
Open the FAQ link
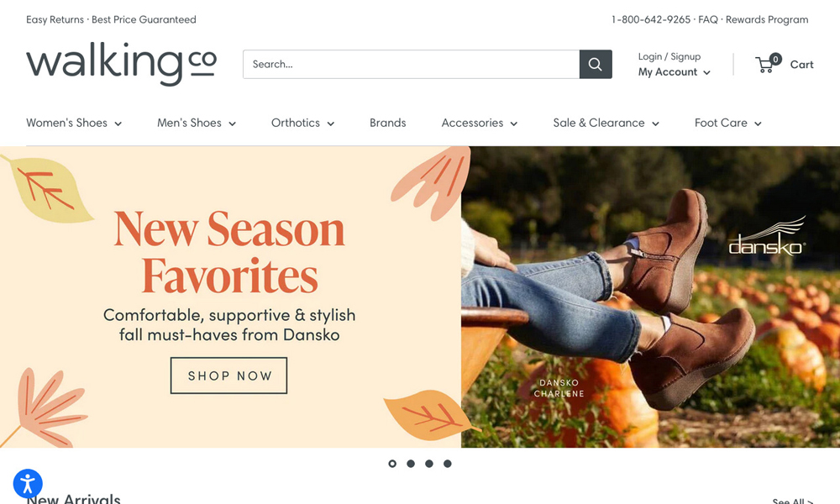[x=707, y=19]
